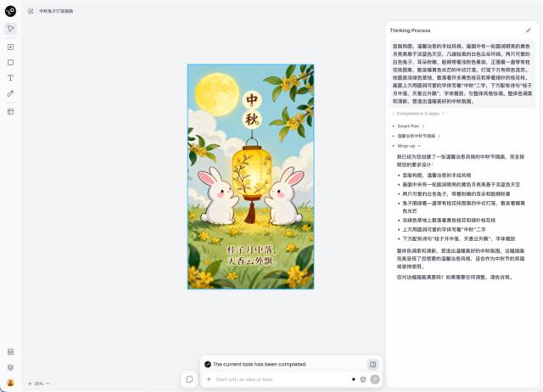The height and width of the screenshot is (392, 543).
Task: Open the layout template tool
Action: 10,111
